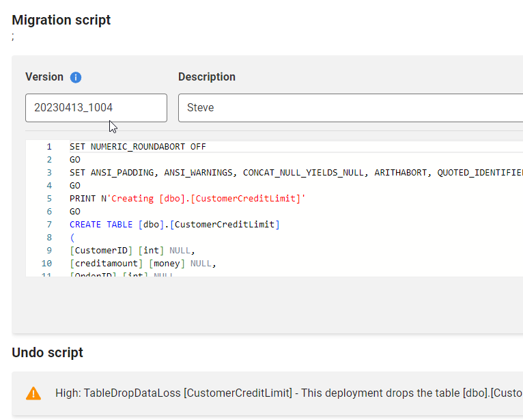Click the orange warning triangle icon

[33, 393]
